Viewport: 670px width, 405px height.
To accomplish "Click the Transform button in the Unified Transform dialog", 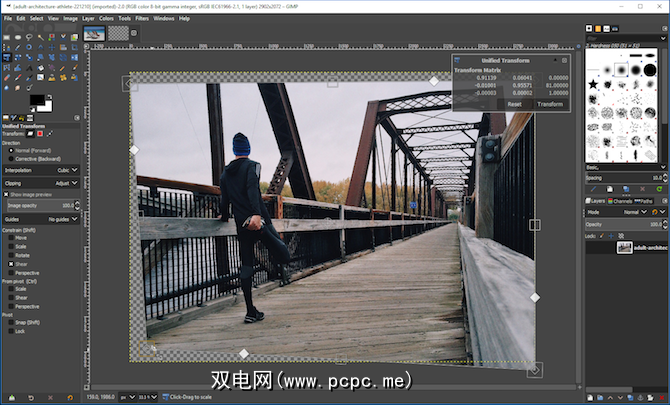I will click(x=550, y=103).
